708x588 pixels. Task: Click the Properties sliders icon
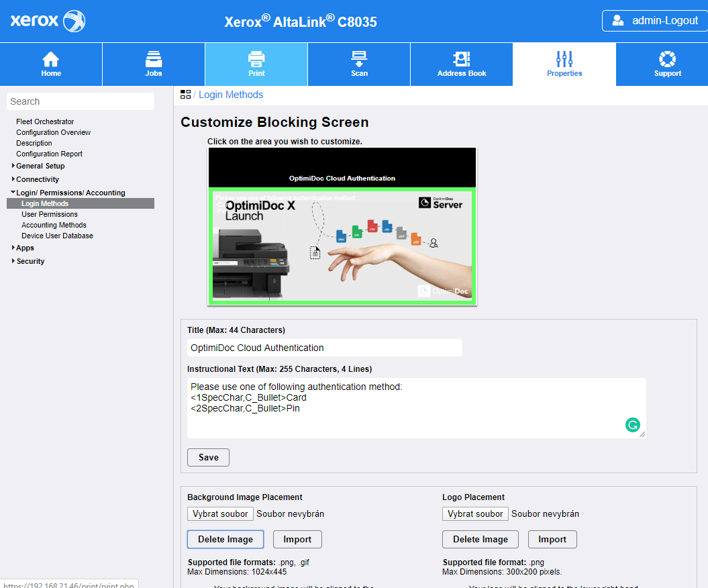point(564,59)
